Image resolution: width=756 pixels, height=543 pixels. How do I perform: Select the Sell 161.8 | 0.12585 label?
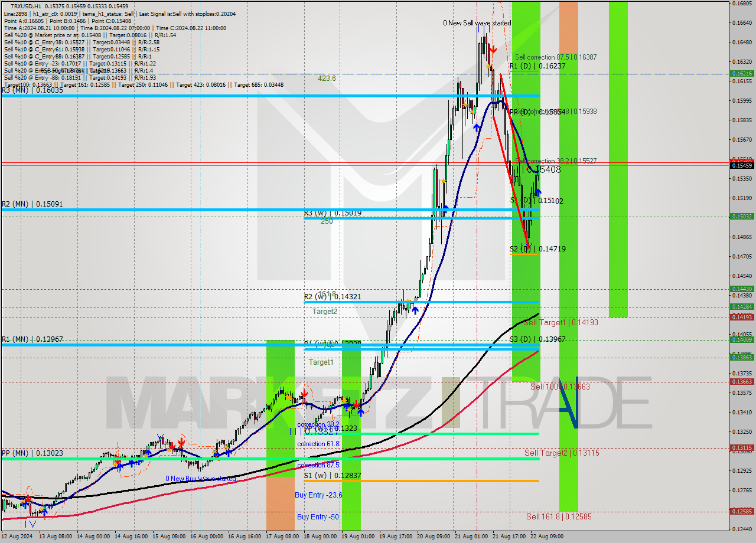[x=559, y=516]
